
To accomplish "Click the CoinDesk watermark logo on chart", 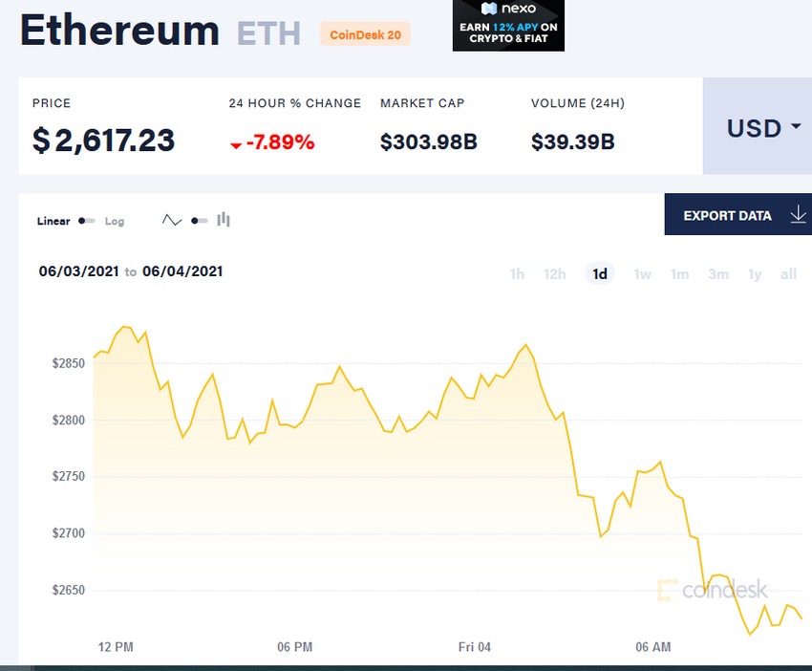I will [x=713, y=591].
